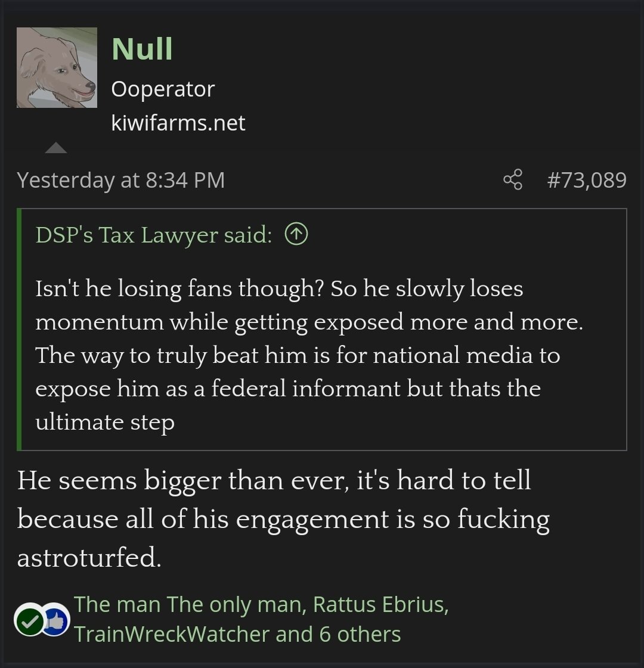Viewport: 644px width, 668px height.
Task: Show the '6 others' reactions list
Action: tap(360, 634)
